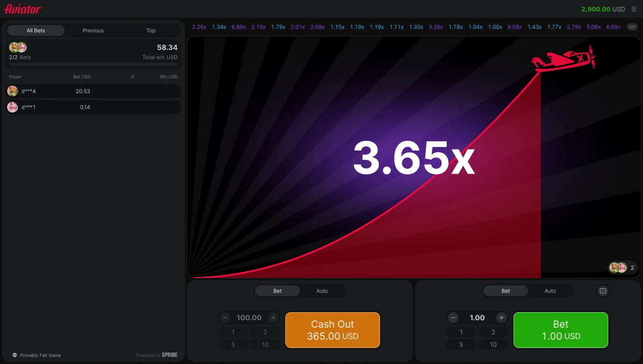643x364 pixels.
Task: Click the remove bet panel icon
Action: 603,291
